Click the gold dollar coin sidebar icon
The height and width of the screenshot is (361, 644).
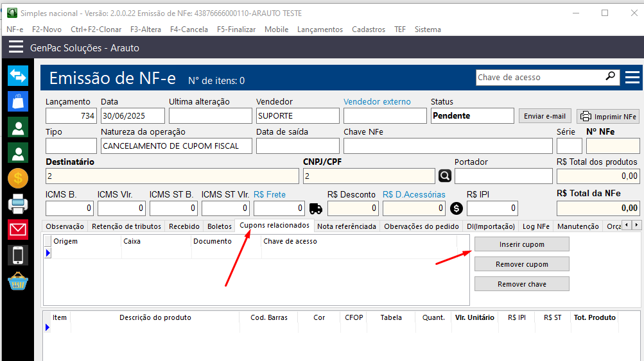click(17, 178)
